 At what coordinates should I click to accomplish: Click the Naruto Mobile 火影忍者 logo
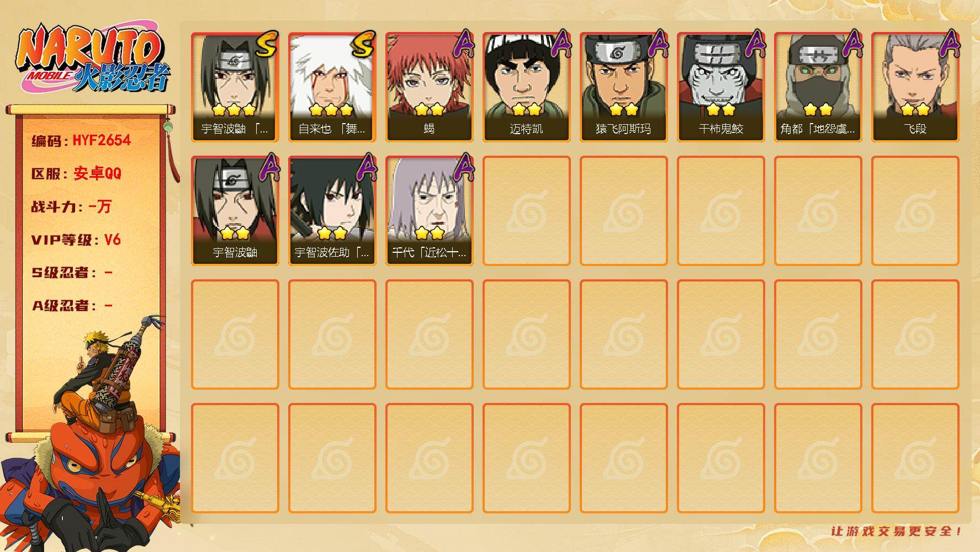coord(93,58)
